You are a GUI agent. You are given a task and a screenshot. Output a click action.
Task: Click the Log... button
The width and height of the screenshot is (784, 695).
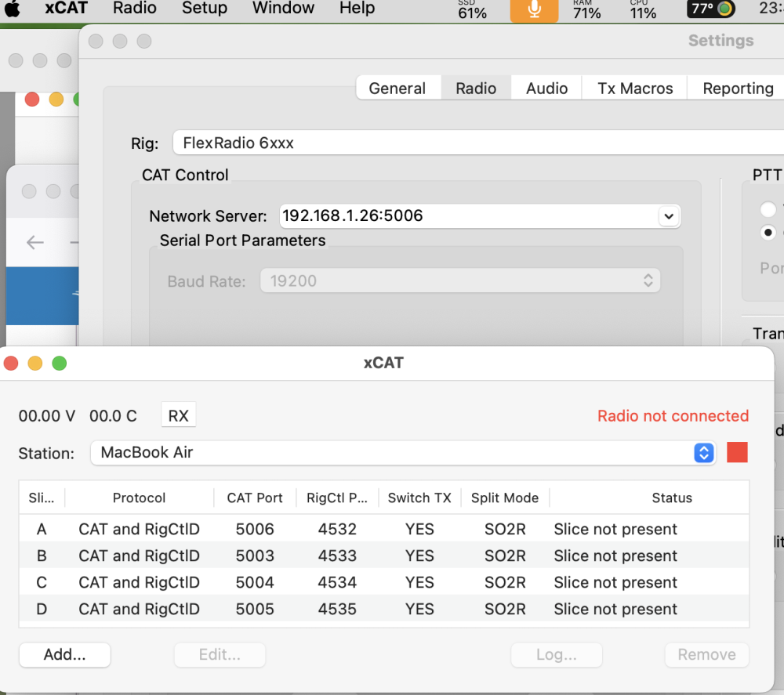click(557, 654)
